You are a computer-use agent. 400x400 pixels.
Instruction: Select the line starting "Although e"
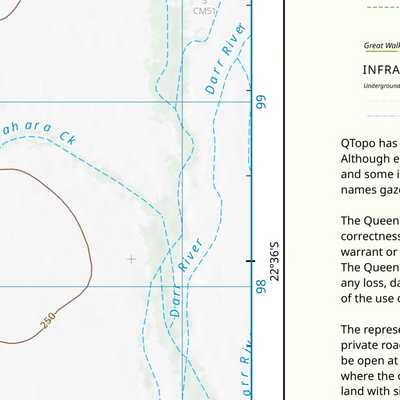pyautogui.click(x=370, y=159)
